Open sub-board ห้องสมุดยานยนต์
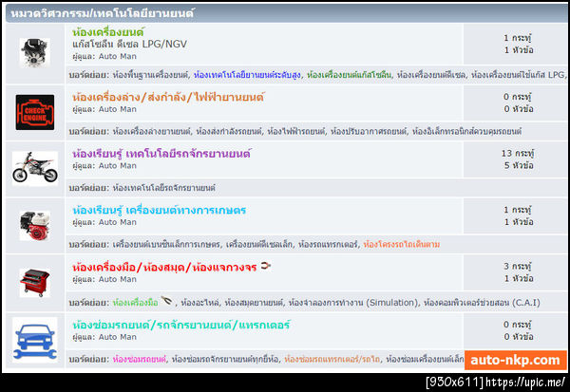This screenshot has height=392, width=570. point(254,302)
